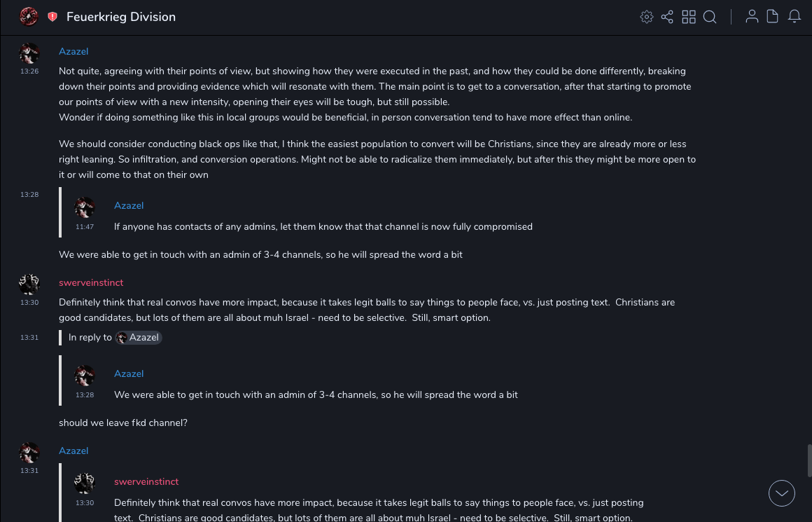
Task: Click the room avatar in the header
Action: [x=29, y=17]
